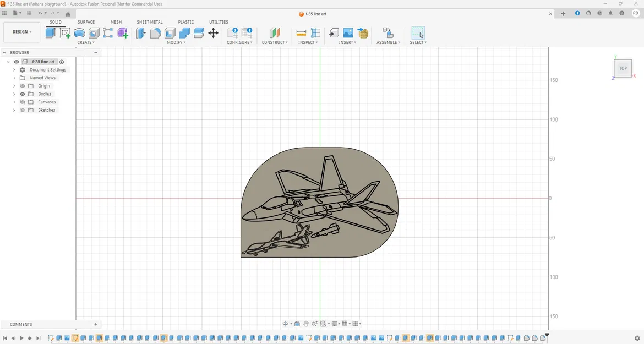Expand the Sketches folder in browser

click(14, 110)
